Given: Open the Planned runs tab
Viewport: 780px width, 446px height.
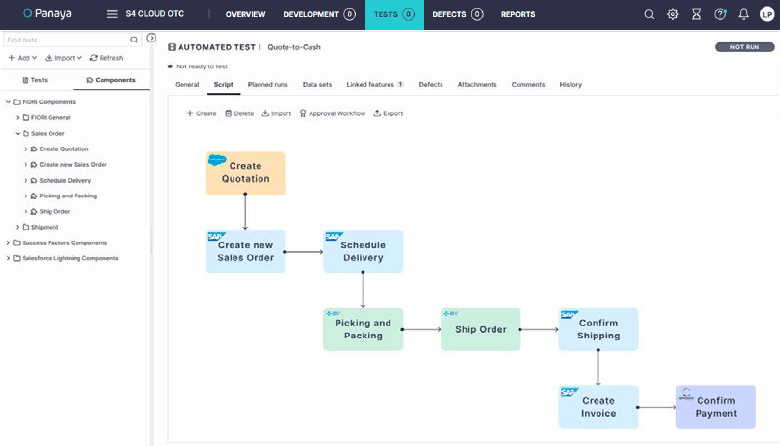Looking at the screenshot, I should click(x=268, y=85).
